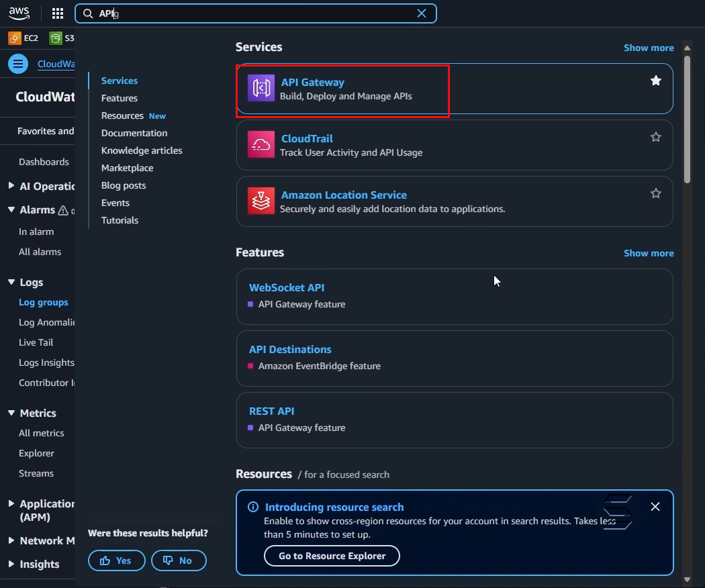Select the Marketplace search category
Image resolution: width=705 pixels, height=588 pixels.
[128, 168]
